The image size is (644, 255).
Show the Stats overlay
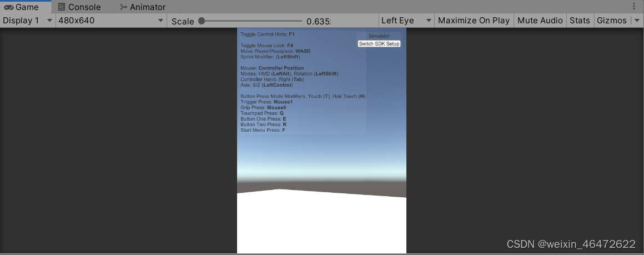coord(580,21)
